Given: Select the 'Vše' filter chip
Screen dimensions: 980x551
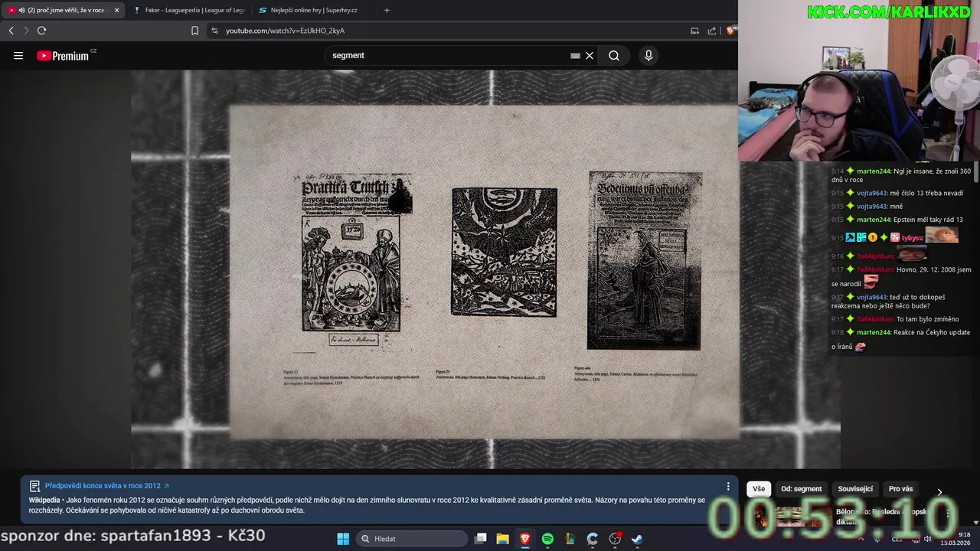Looking at the screenshot, I should pos(759,489).
